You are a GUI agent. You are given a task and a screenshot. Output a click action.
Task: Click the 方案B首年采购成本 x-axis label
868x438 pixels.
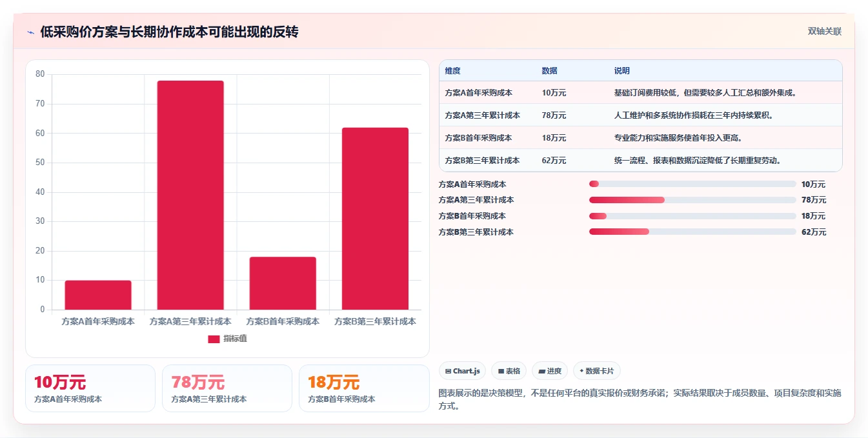coord(283,321)
